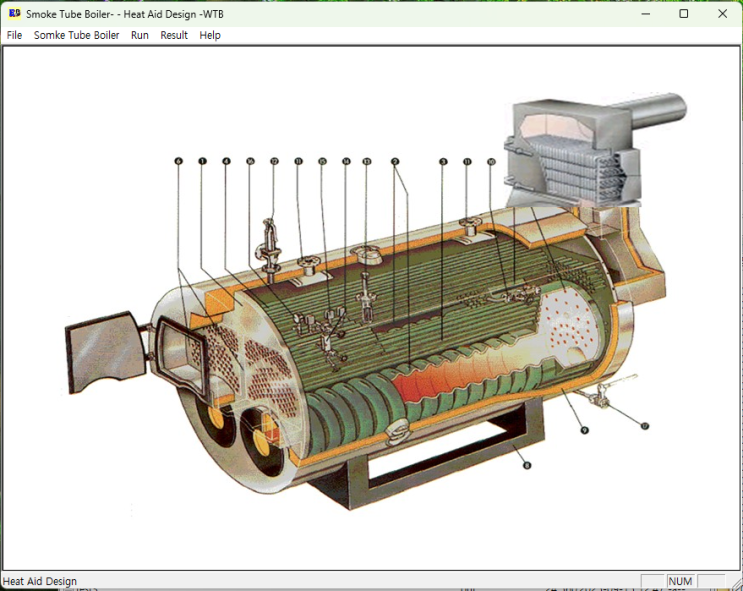Image resolution: width=743 pixels, height=591 pixels.
Task: Open the Run menu
Action: coord(140,35)
